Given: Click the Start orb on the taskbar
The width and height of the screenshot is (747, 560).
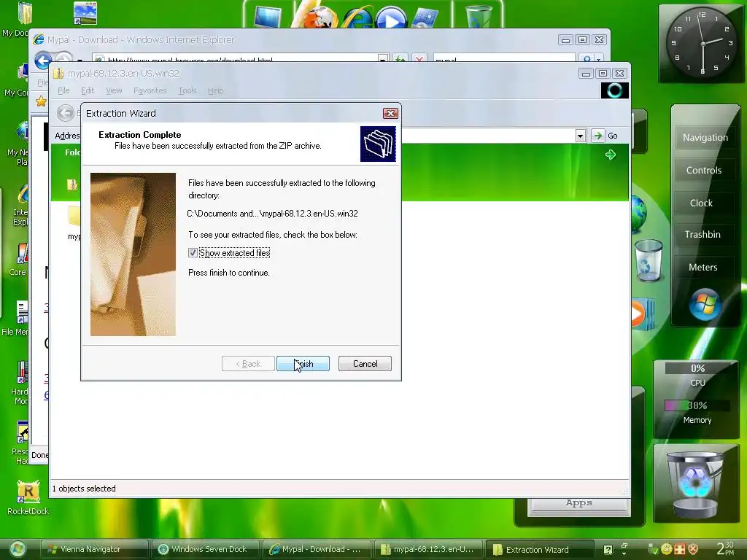Looking at the screenshot, I should coord(18,549).
